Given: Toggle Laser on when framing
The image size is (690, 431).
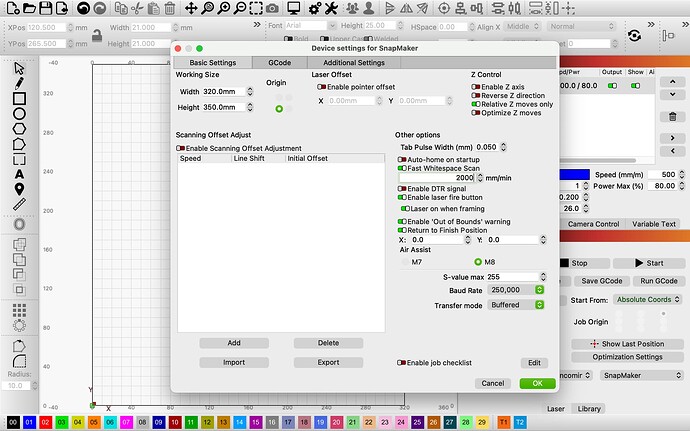Looking at the screenshot, I should [405, 209].
